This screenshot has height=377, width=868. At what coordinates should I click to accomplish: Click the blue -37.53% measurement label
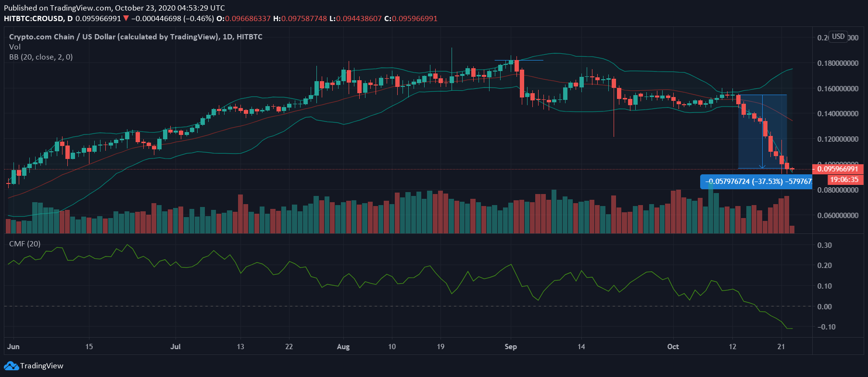[756, 182]
